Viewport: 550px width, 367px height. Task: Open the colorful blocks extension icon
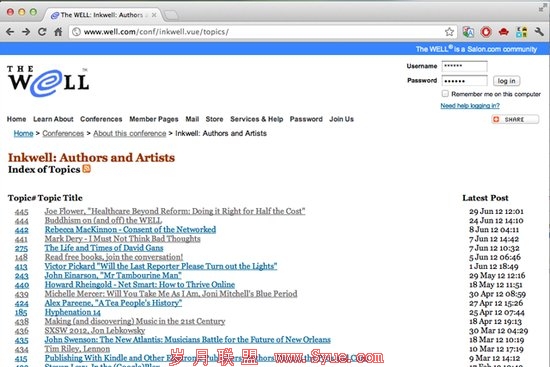click(x=522, y=32)
